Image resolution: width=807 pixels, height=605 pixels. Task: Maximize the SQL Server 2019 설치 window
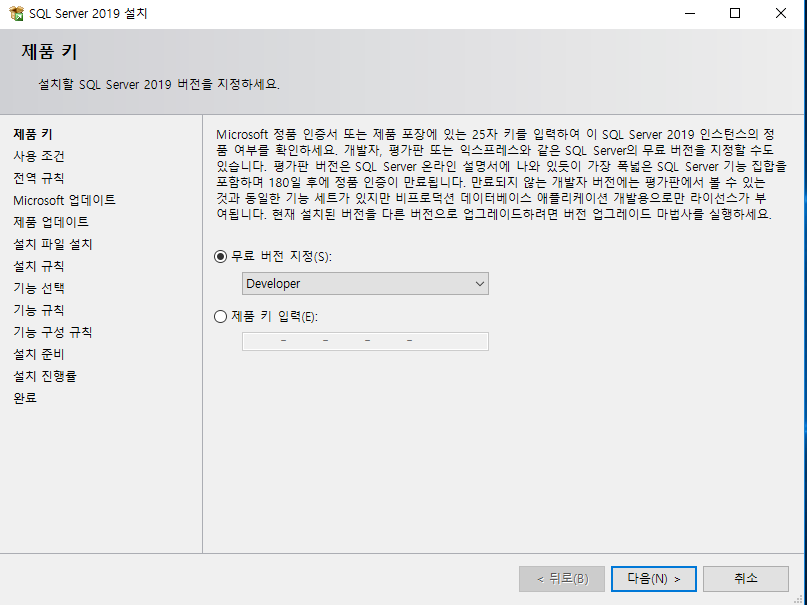click(x=735, y=13)
